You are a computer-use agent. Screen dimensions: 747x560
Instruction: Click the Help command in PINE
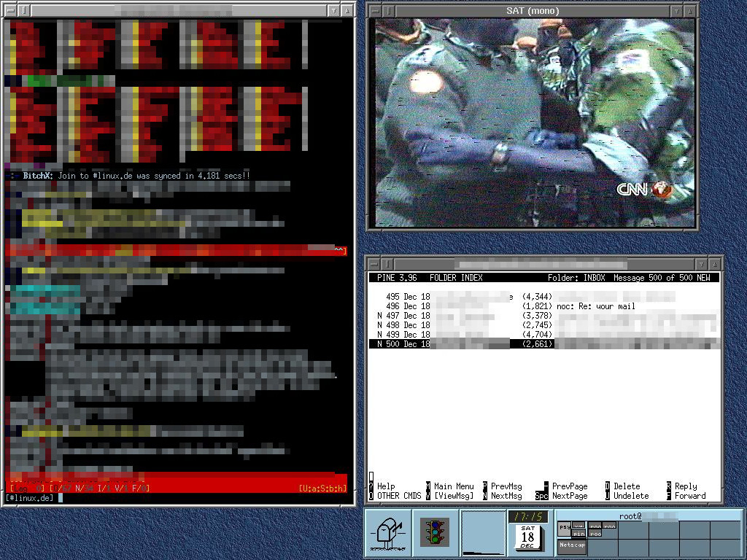click(386, 486)
